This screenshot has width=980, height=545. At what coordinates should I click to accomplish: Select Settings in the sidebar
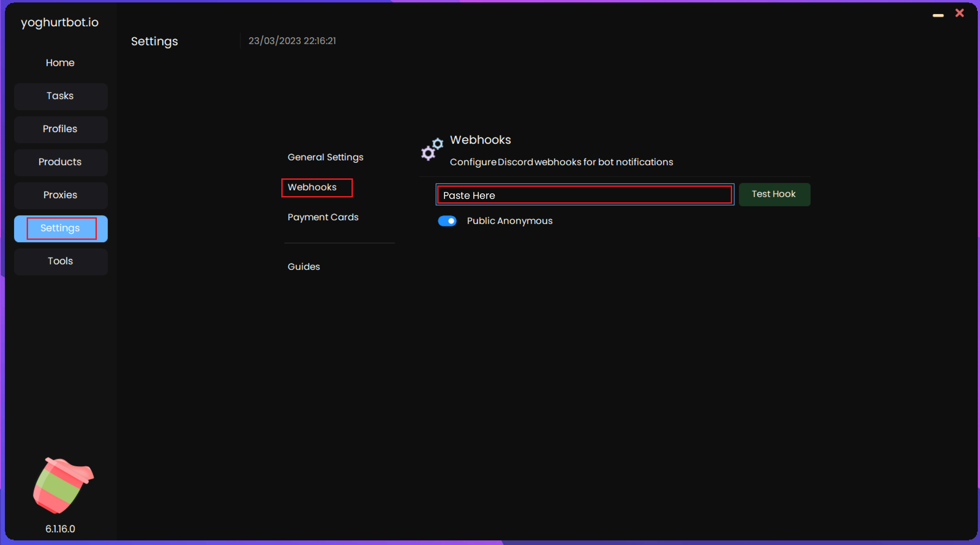(60, 228)
